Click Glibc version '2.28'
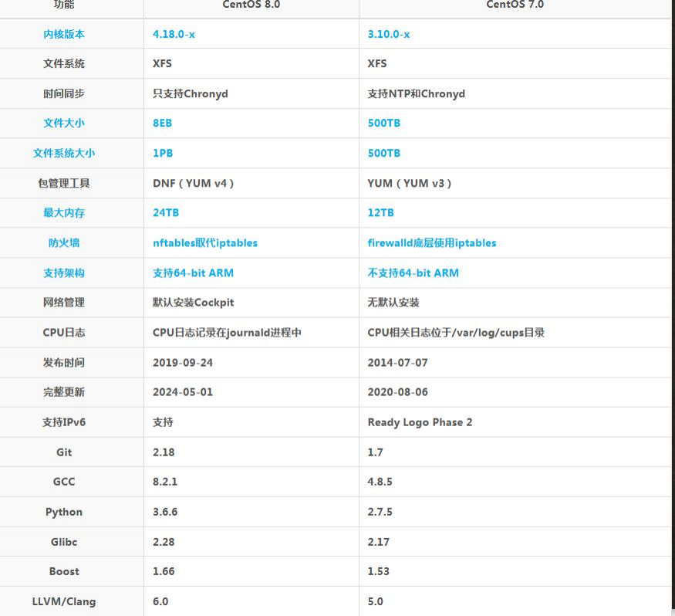Image resolution: width=675 pixels, height=616 pixels. click(164, 541)
